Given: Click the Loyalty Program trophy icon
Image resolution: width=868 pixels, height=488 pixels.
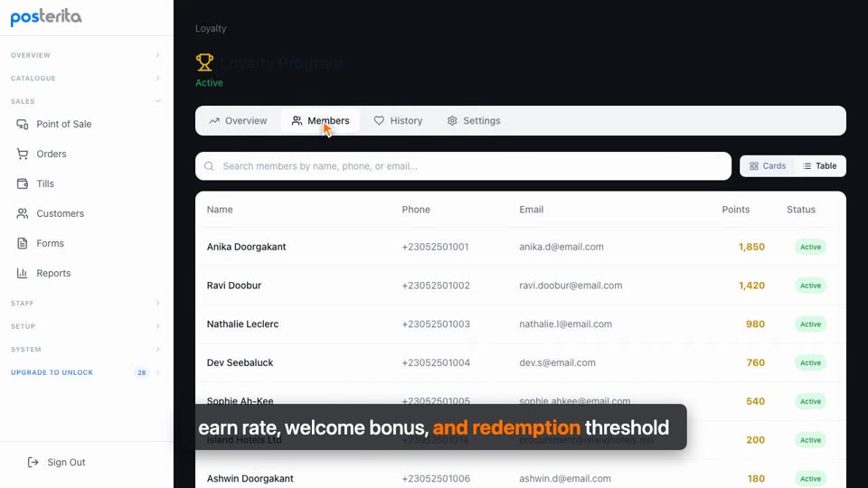Looking at the screenshot, I should pos(204,62).
